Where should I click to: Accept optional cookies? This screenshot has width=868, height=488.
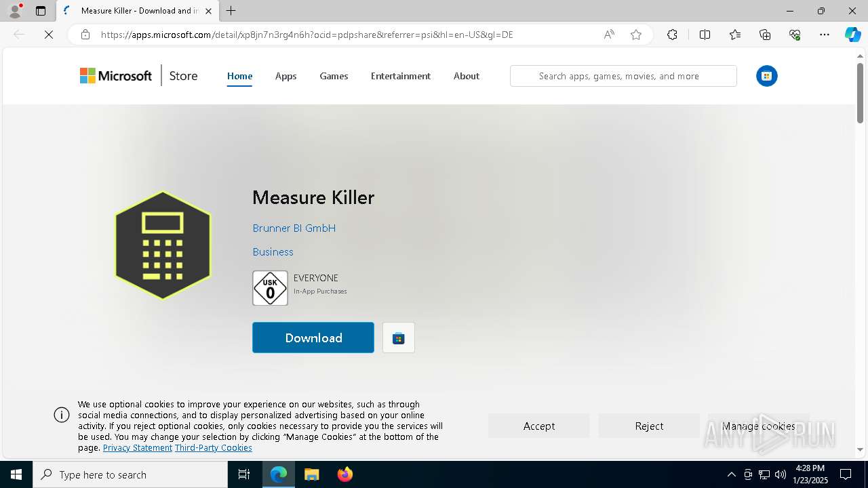[539, 426]
